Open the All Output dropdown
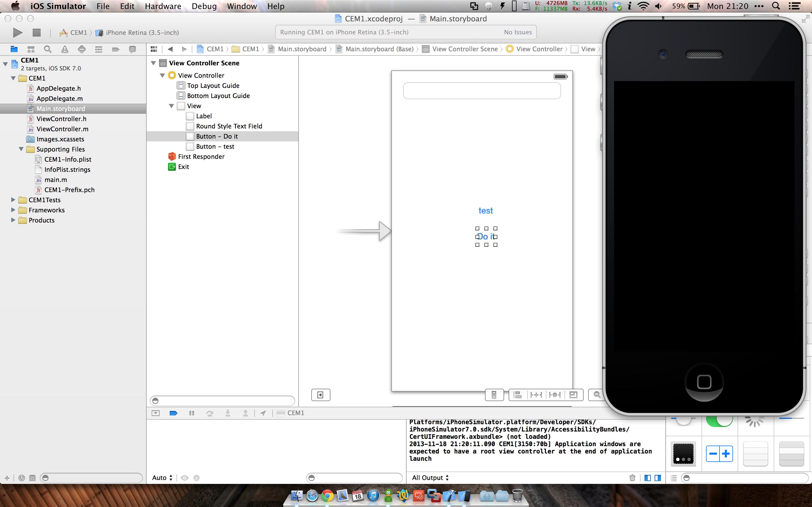812x507 pixels. click(x=430, y=478)
